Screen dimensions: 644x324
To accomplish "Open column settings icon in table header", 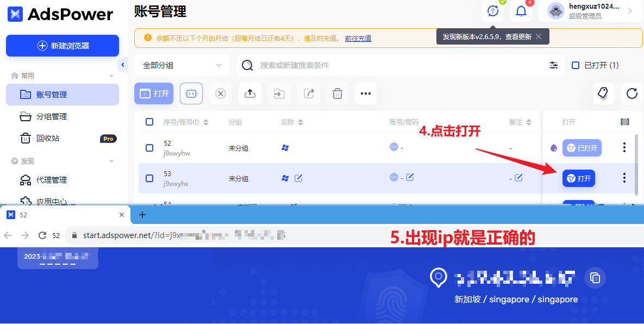I will [624, 122].
